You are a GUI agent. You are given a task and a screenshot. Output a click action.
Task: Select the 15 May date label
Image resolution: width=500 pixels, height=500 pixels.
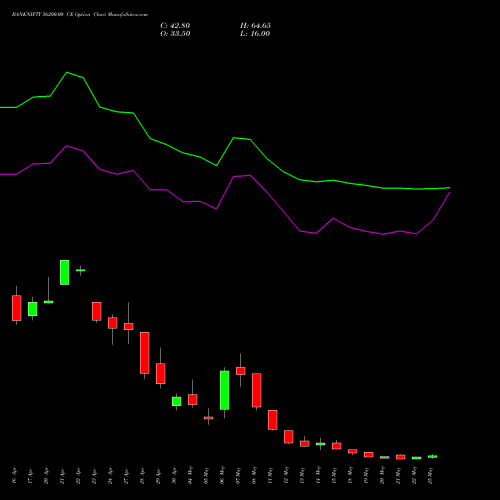(334, 475)
